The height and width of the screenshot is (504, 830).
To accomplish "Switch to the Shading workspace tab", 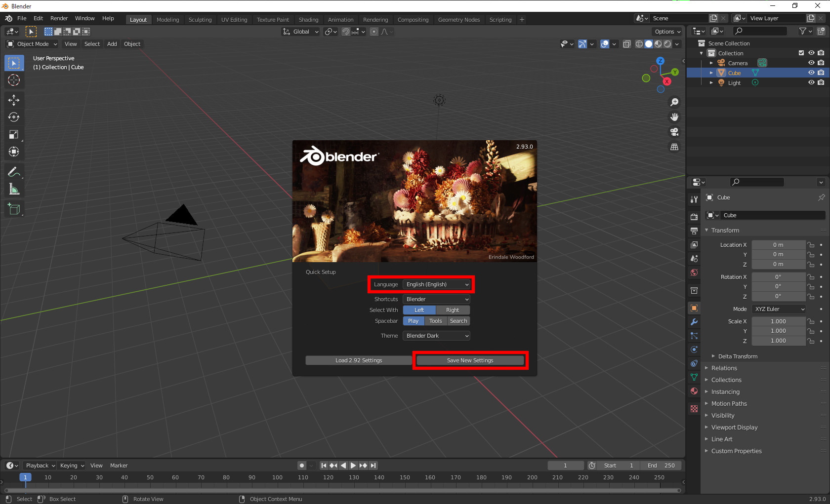I will (308, 20).
